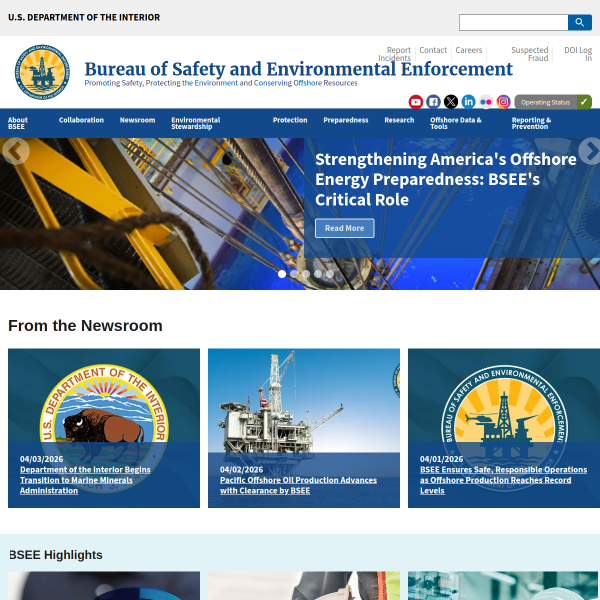Open BSEE X (Twitter) icon

point(451,102)
